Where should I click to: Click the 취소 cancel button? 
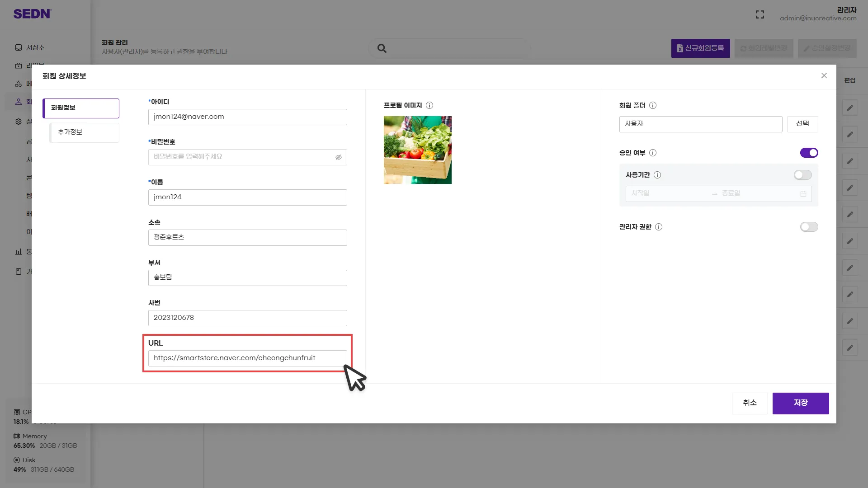pyautogui.click(x=750, y=403)
